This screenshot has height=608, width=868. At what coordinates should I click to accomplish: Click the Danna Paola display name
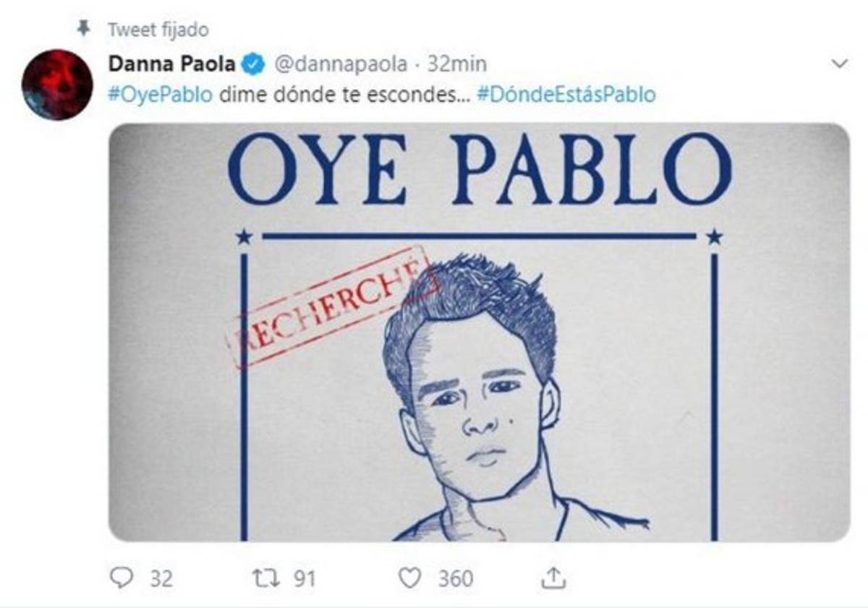tap(171, 64)
